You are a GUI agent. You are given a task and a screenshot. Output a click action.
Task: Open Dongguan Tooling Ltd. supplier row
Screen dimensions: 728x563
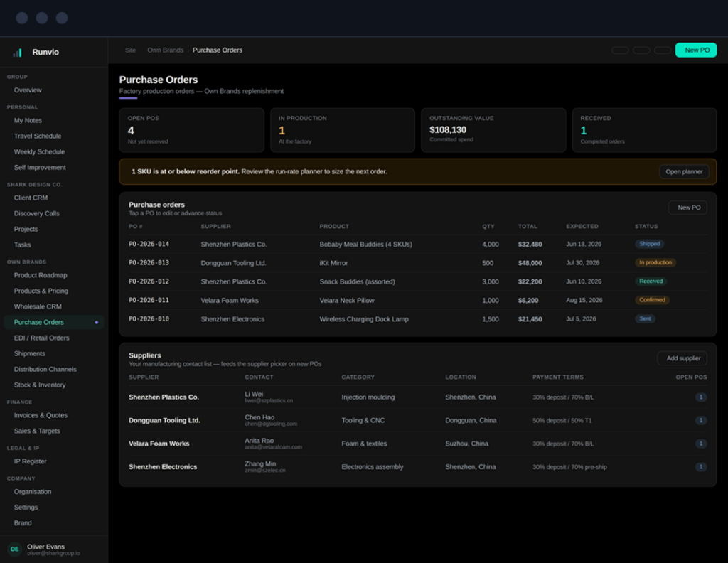coord(418,421)
